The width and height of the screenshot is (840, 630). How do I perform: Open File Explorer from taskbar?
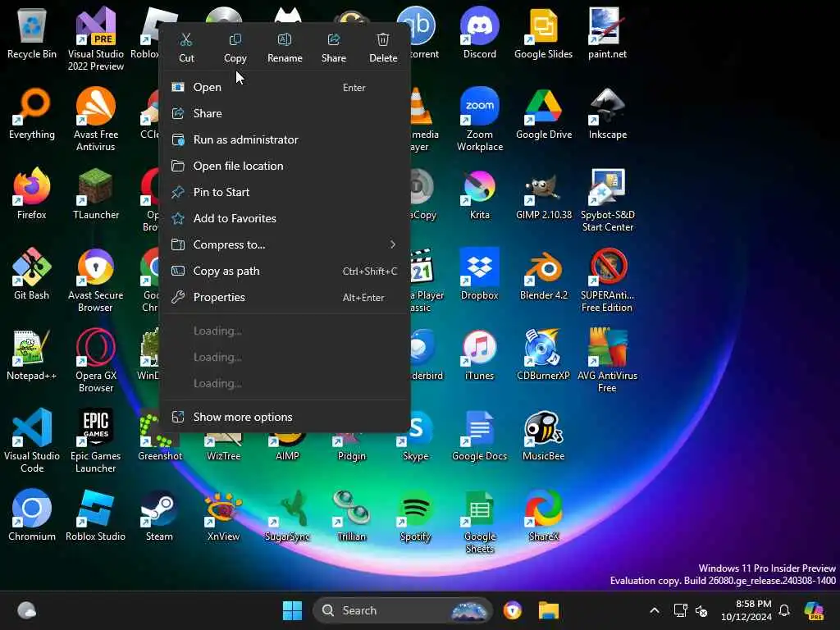[x=549, y=610]
